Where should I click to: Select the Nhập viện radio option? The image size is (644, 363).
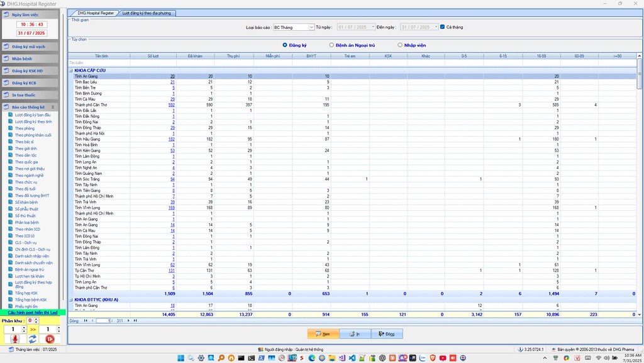click(x=399, y=45)
